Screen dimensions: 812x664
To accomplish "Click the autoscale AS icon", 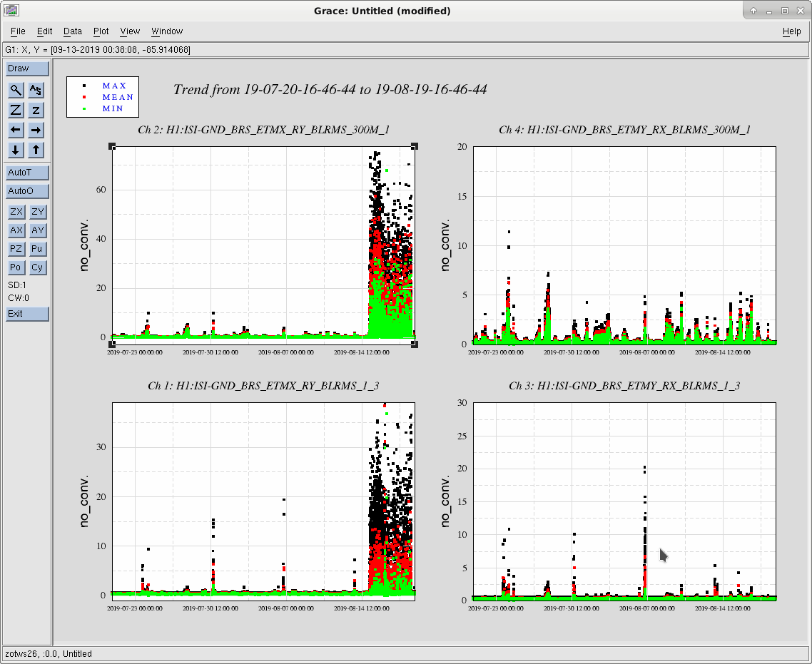I will pyautogui.click(x=36, y=90).
